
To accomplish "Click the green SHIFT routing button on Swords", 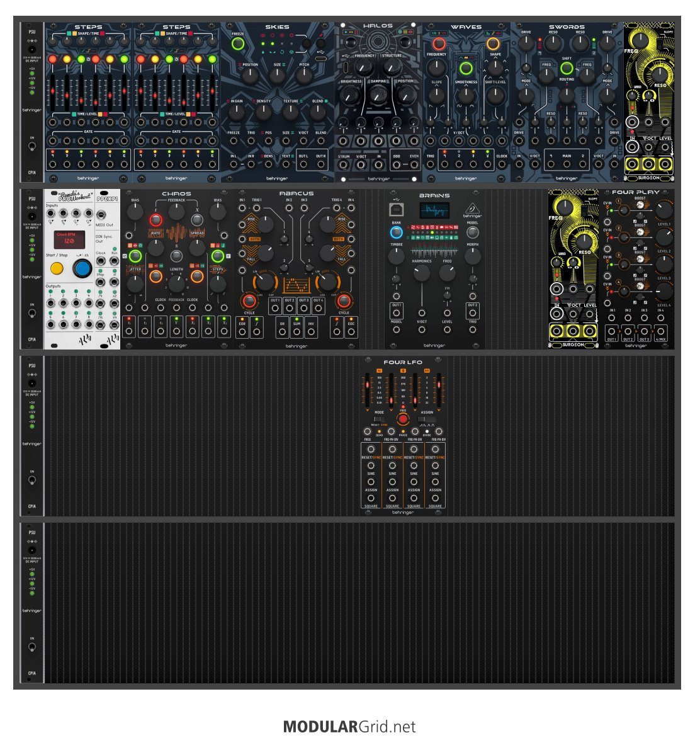I will pyautogui.click(x=567, y=69).
